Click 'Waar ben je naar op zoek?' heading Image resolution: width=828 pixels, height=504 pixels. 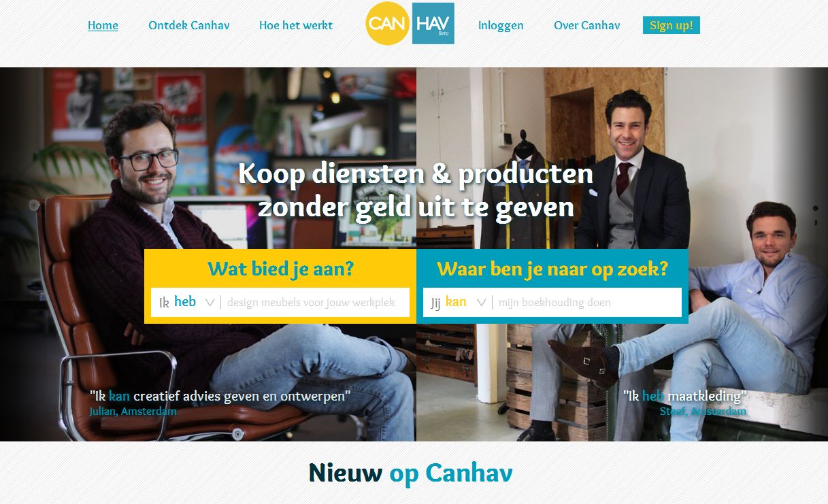(552, 269)
